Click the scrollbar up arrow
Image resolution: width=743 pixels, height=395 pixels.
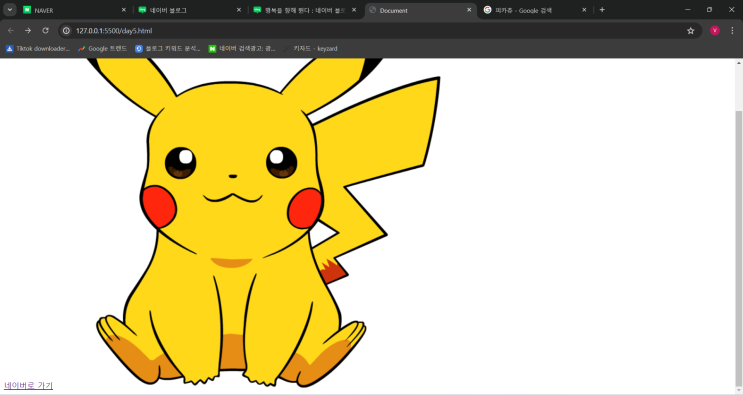(739, 63)
